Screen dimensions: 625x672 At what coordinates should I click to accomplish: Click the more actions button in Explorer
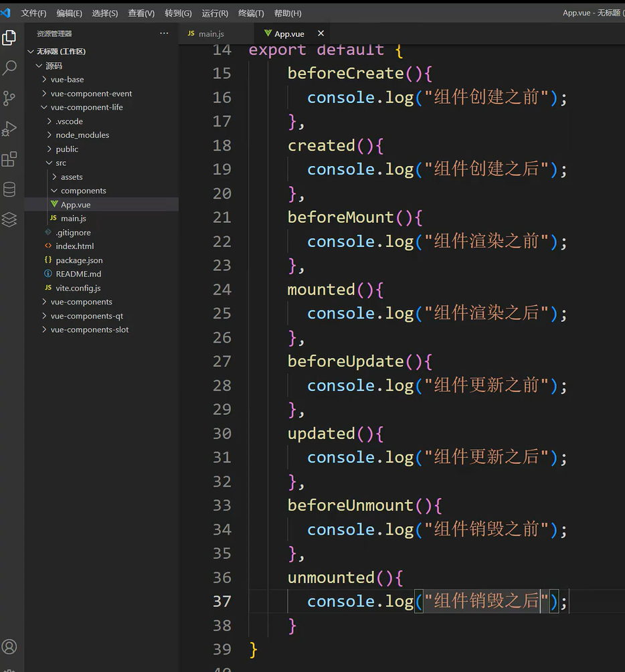click(x=163, y=33)
